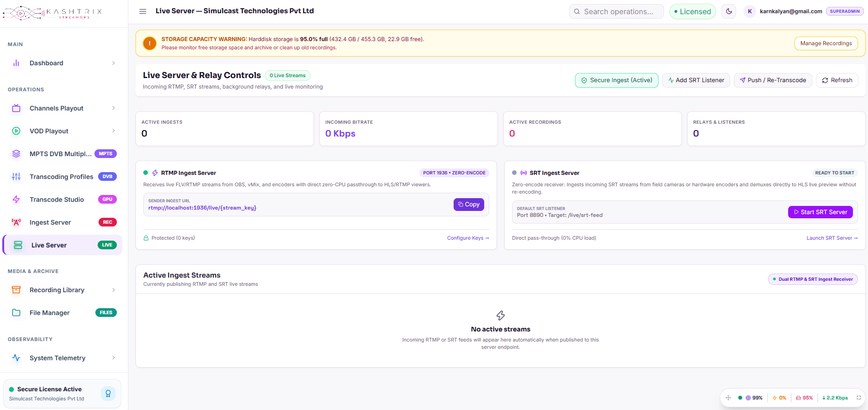The width and height of the screenshot is (868, 410).
Task: Open Transcode Studio menu item
Action: 63,200
